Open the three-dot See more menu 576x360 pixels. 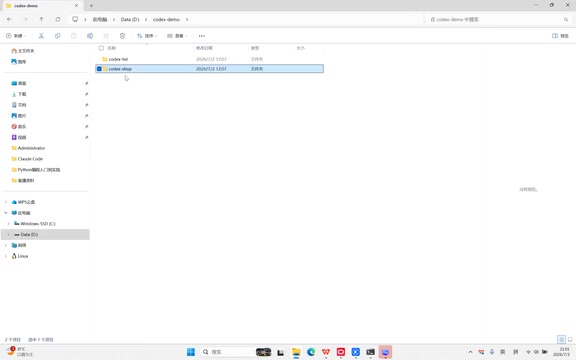[202, 36]
